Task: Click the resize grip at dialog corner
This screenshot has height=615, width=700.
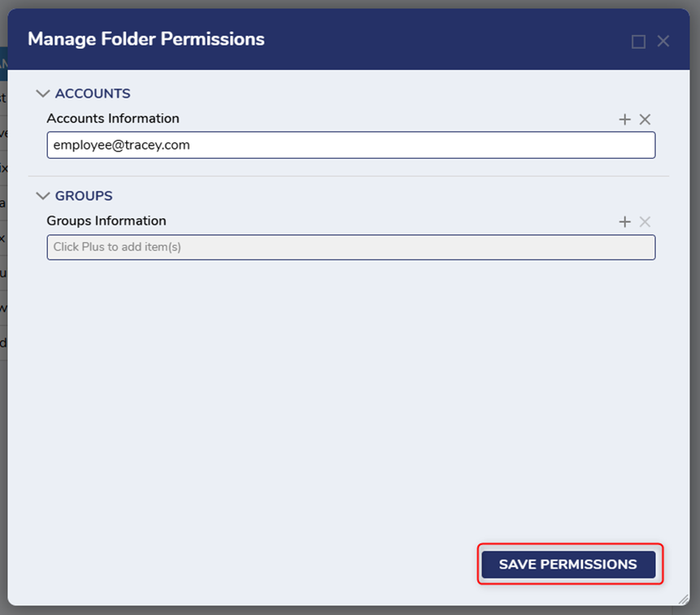Action: pos(683,599)
